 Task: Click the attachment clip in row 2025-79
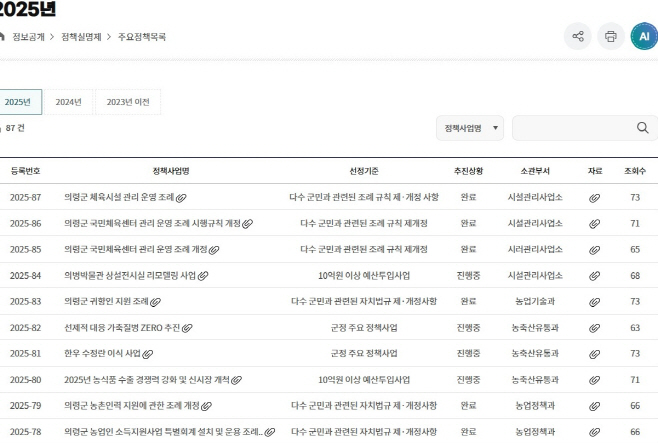[x=594, y=406]
